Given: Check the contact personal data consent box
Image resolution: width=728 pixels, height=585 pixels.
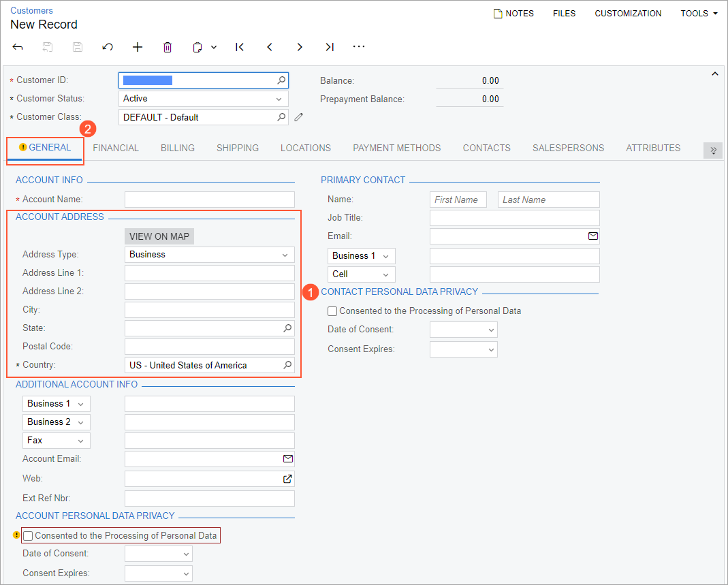Looking at the screenshot, I should (332, 311).
